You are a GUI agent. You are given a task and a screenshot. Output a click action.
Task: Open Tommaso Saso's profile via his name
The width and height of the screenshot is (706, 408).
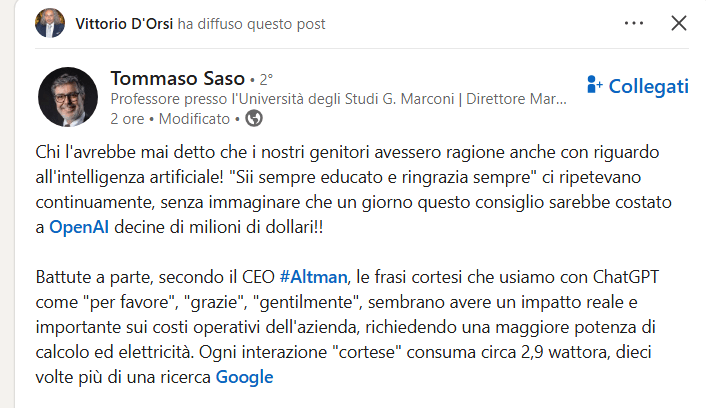(x=176, y=77)
